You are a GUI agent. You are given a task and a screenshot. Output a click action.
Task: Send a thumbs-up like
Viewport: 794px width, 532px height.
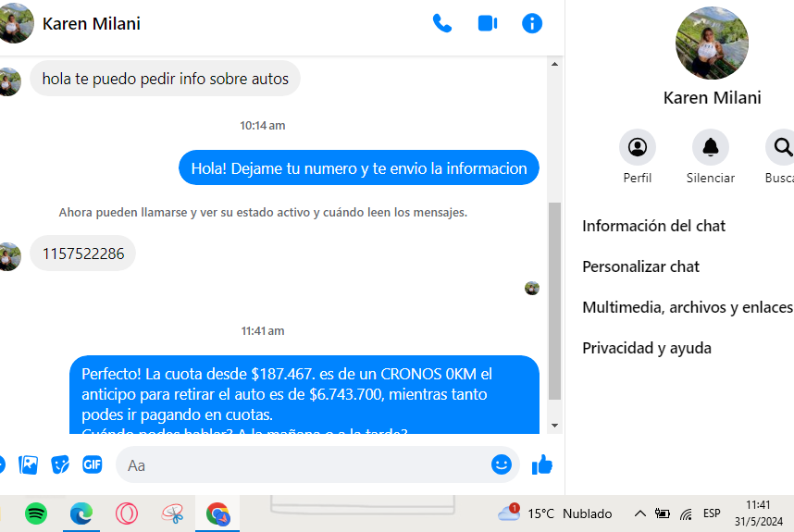click(541, 464)
